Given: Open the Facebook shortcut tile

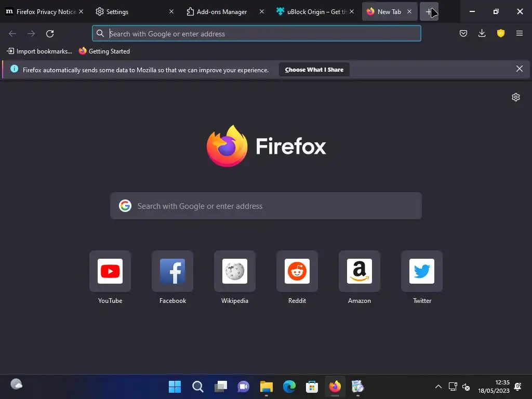Looking at the screenshot, I should click(172, 271).
